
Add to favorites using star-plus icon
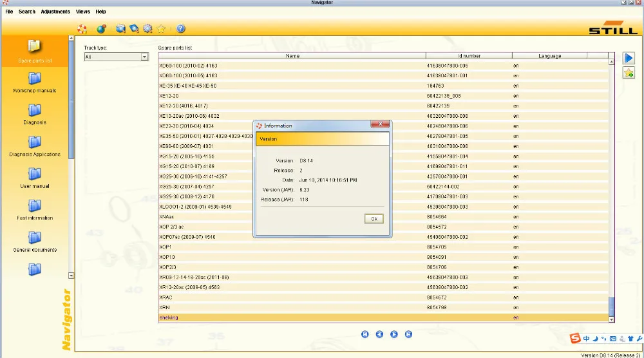pyautogui.click(x=629, y=73)
